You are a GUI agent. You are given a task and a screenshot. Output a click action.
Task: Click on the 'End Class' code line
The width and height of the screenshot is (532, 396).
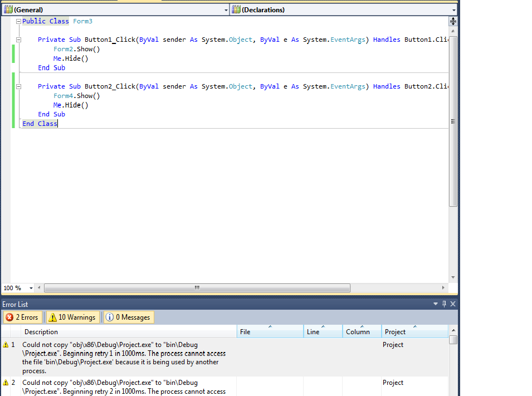[40, 124]
